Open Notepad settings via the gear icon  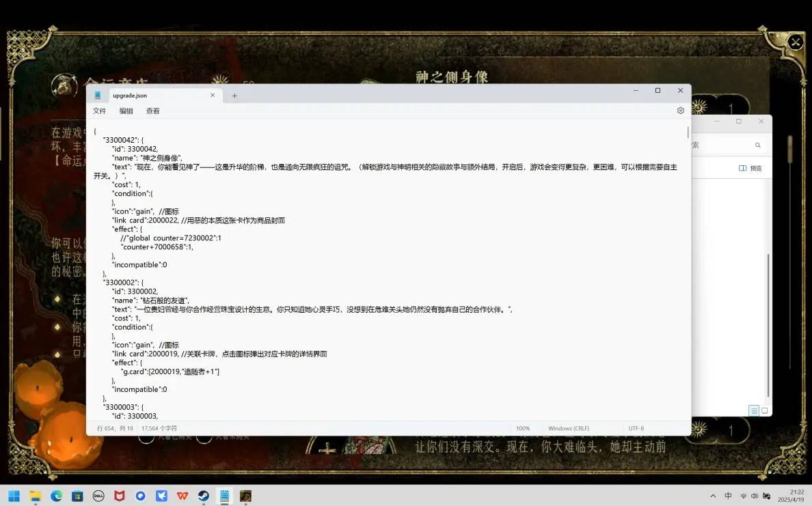tap(680, 110)
